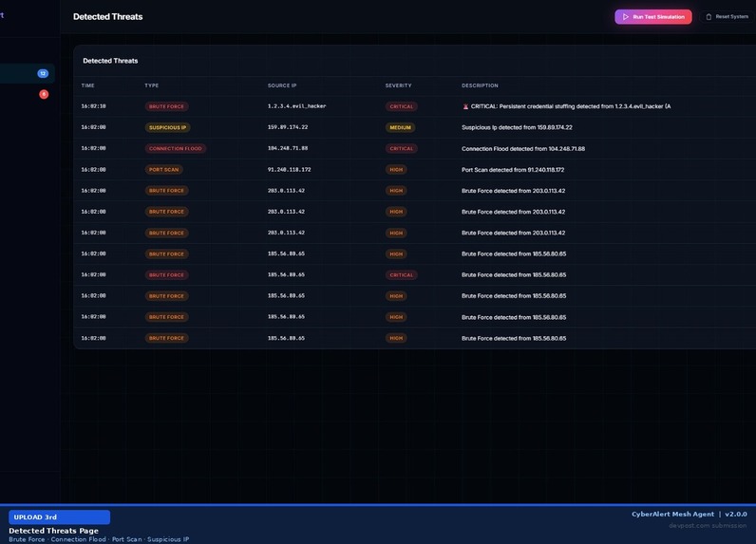Click timestamp in the Port Scan row
This screenshot has width=756, height=544.
pyautogui.click(x=93, y=170)
